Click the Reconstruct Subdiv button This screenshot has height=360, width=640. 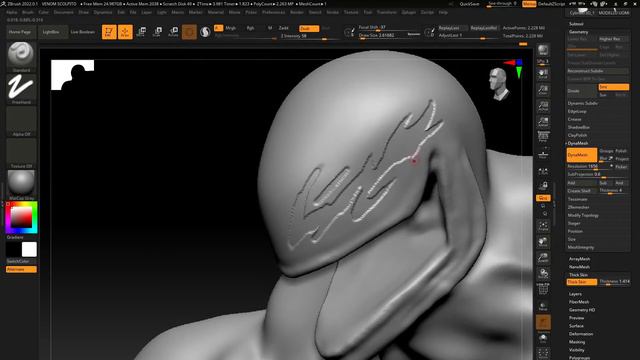[598, 71]
